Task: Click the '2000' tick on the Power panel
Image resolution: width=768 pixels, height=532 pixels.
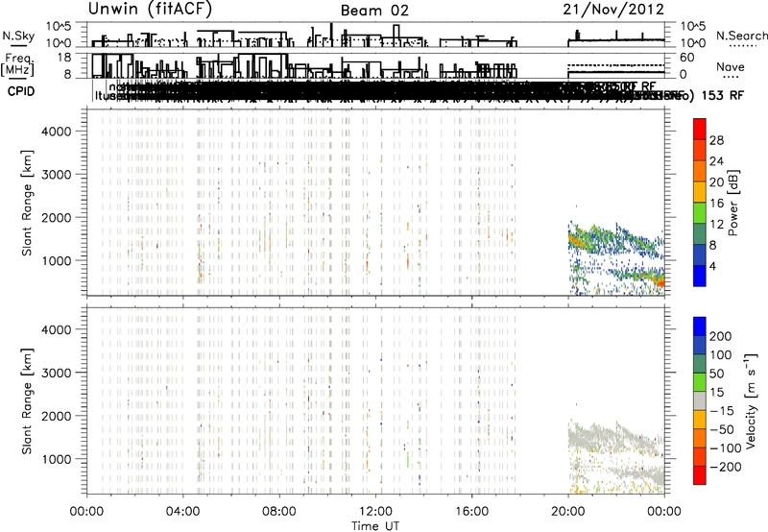Action: pyautogui.click(x=56, y=217)
